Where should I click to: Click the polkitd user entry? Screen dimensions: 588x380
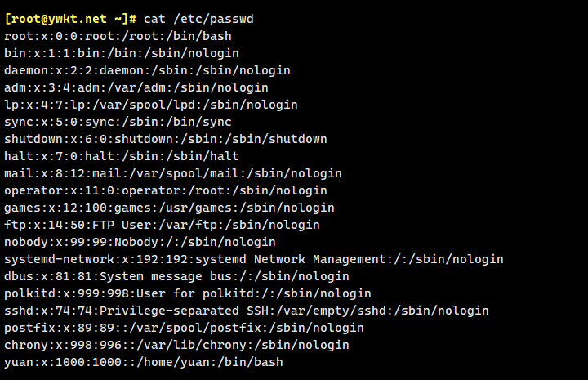(x=188, y=293)
